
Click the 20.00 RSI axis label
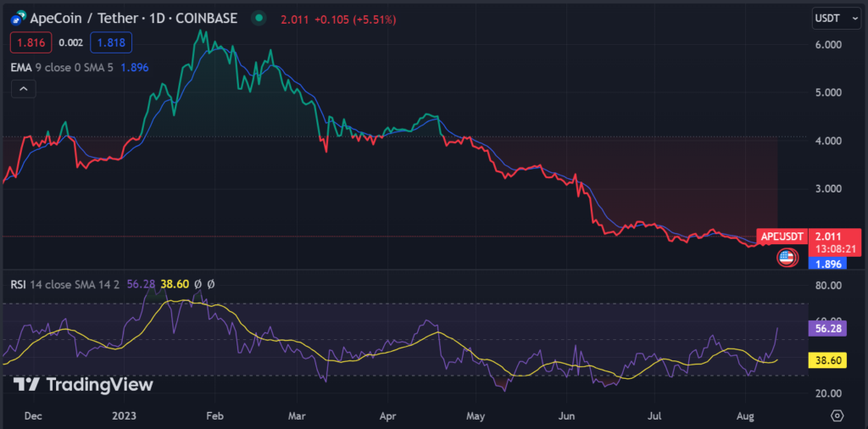[x=828, y=393]
